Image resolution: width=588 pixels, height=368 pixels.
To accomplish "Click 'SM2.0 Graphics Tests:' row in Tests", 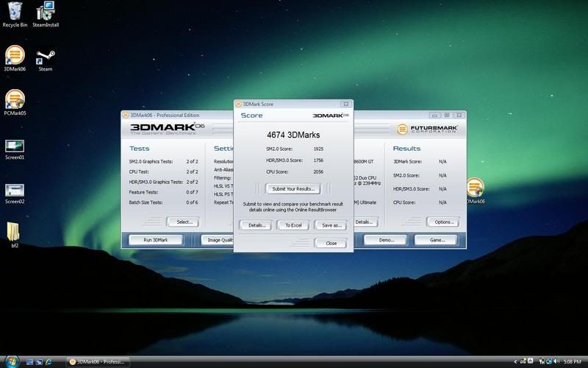I will (163, 161).
